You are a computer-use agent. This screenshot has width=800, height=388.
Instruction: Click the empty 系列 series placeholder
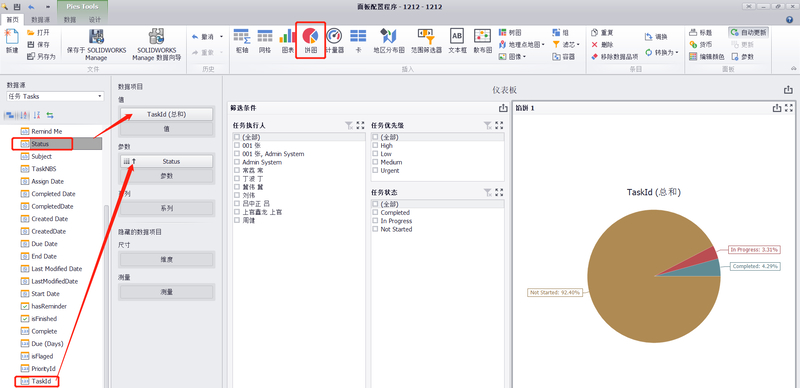166,208
